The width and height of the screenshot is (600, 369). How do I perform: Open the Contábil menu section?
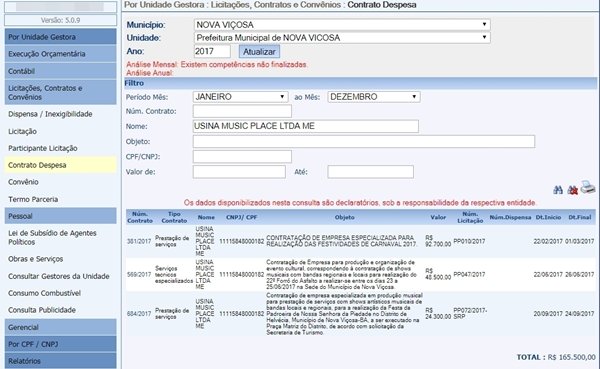pos(60,71)
